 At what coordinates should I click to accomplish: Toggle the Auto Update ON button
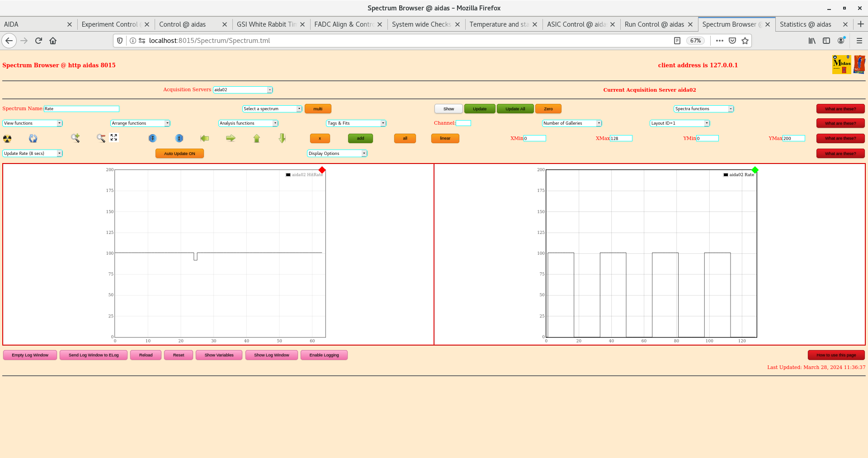(x=179, y=154)
